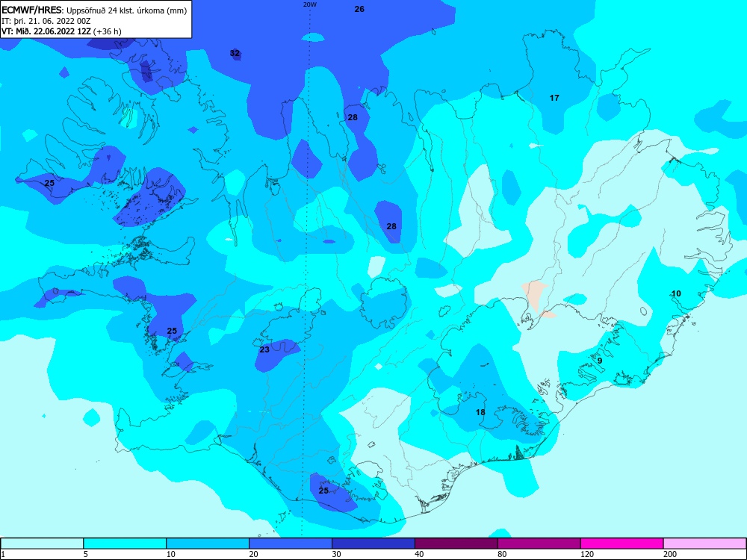The width and height of the screenshot is (747, 560).
Task: Click the 40-80 mm purple legend swatch
Action: point(456,544)
